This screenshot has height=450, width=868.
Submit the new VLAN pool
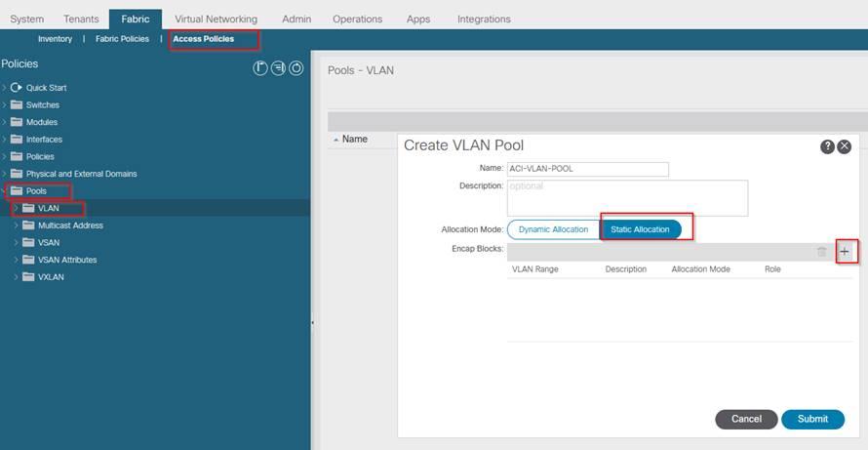click(812, 419)
